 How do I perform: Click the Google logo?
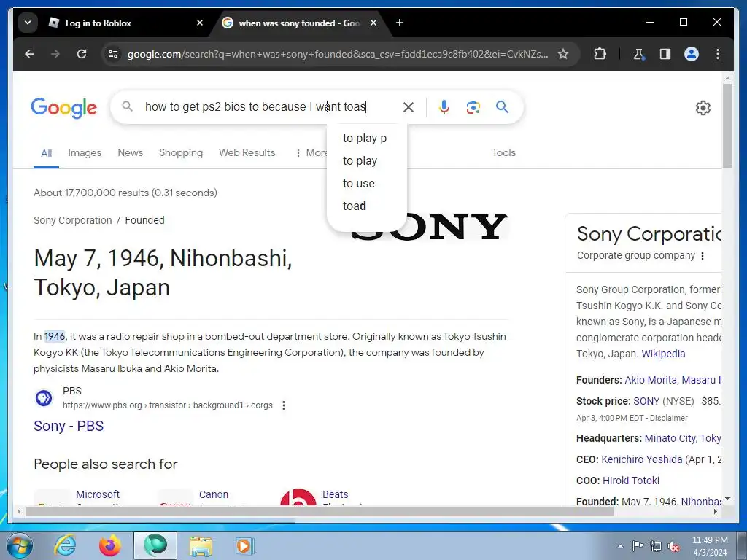(x=64, y=108)
